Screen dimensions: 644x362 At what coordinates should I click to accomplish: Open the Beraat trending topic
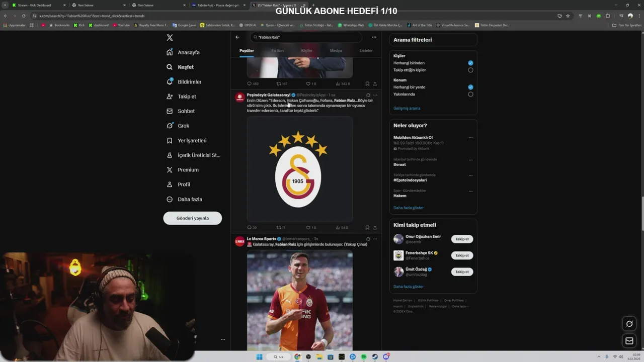[399, 164]
